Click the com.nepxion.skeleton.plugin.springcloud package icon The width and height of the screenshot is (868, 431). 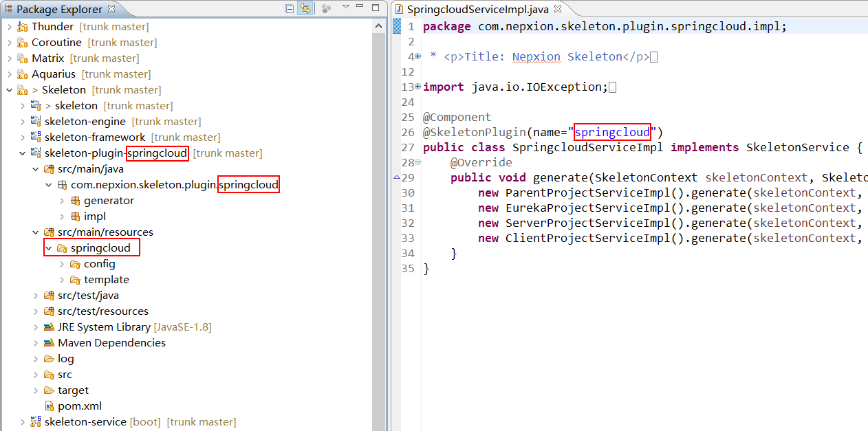[62, 185]
